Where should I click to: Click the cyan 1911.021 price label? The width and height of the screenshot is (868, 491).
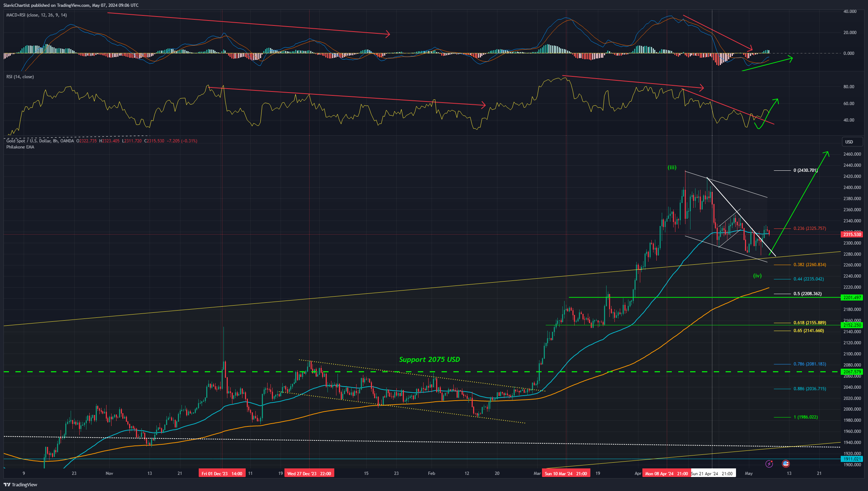coord(852,459)
